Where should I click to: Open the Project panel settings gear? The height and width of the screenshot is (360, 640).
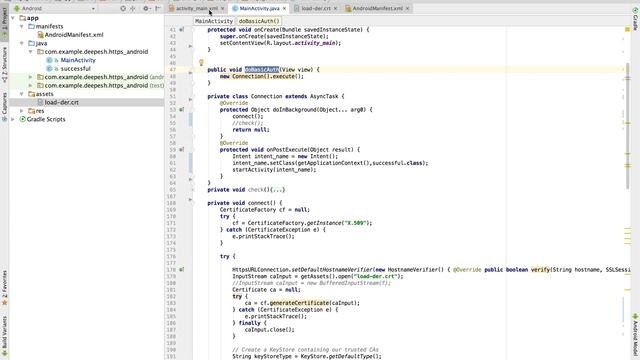point(146,8)
